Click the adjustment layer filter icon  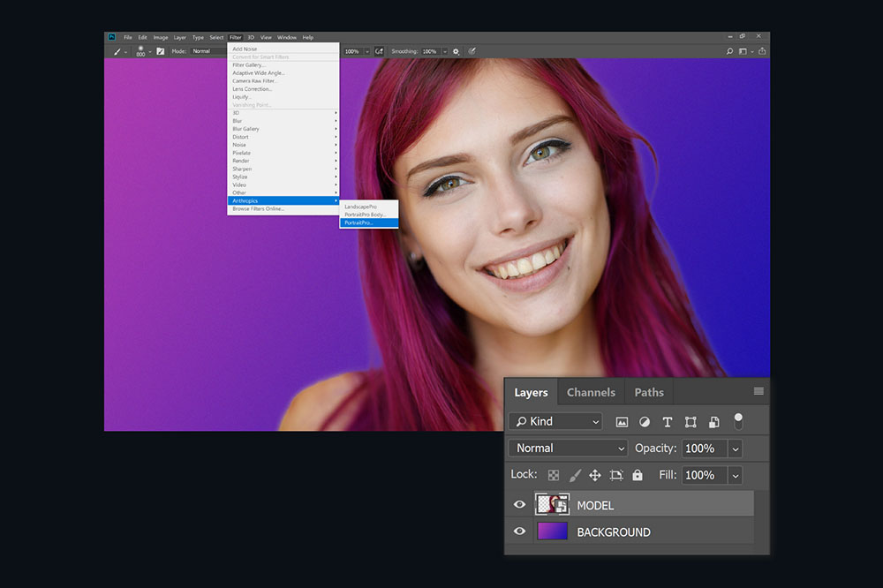coord(645,422)
